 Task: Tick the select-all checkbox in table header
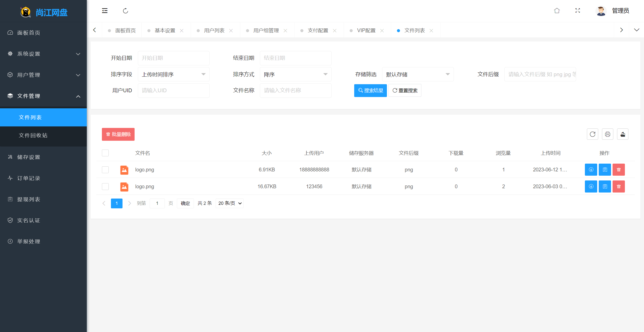105,153
